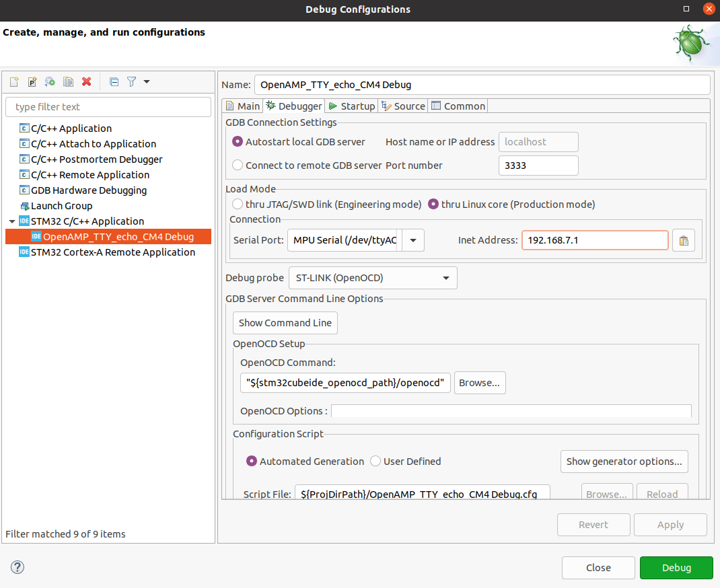Create a new configuration prototype

click(x=32, y=81)
